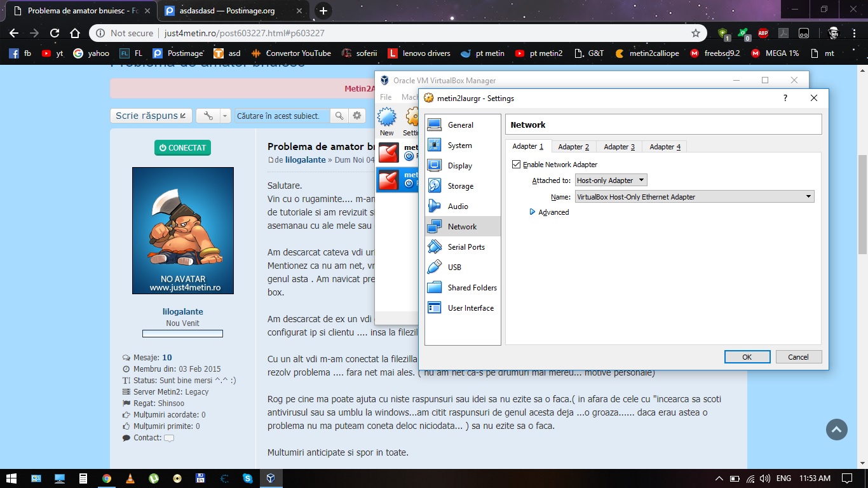868x488 pixels.
Task: Select User Interface settings category
Action: pos(463,308)
